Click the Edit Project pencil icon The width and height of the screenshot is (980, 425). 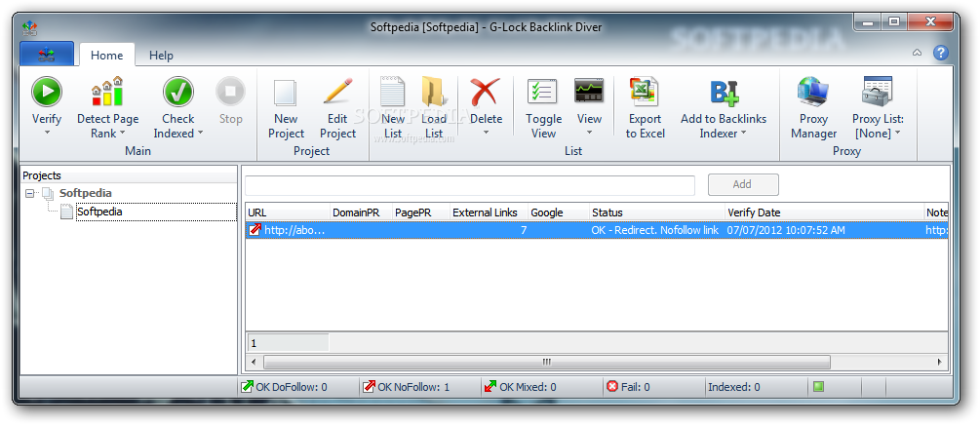pyautogui.click(x=338, y=92)
